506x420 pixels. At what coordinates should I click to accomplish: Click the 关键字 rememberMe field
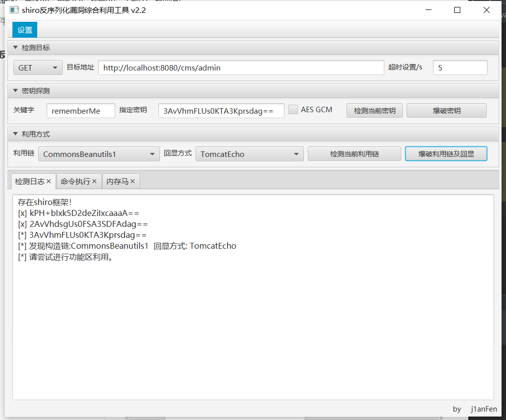[x=80, y=111]
